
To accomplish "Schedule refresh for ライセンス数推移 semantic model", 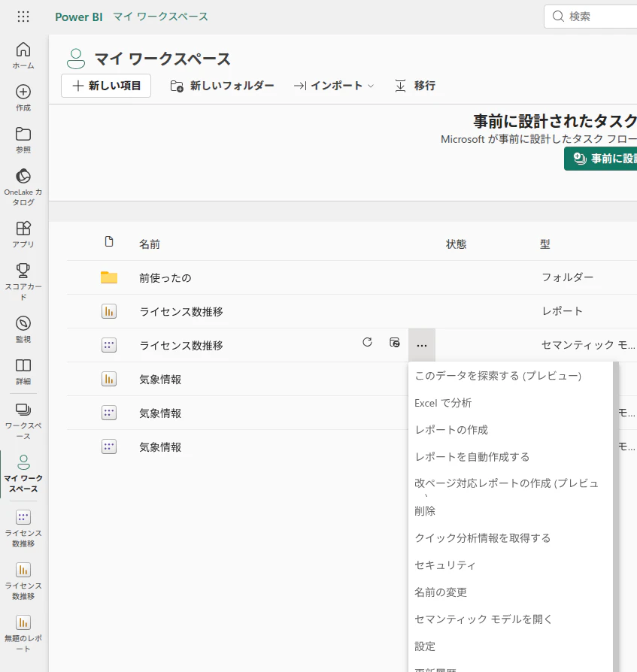I will [x=394, y=342].
